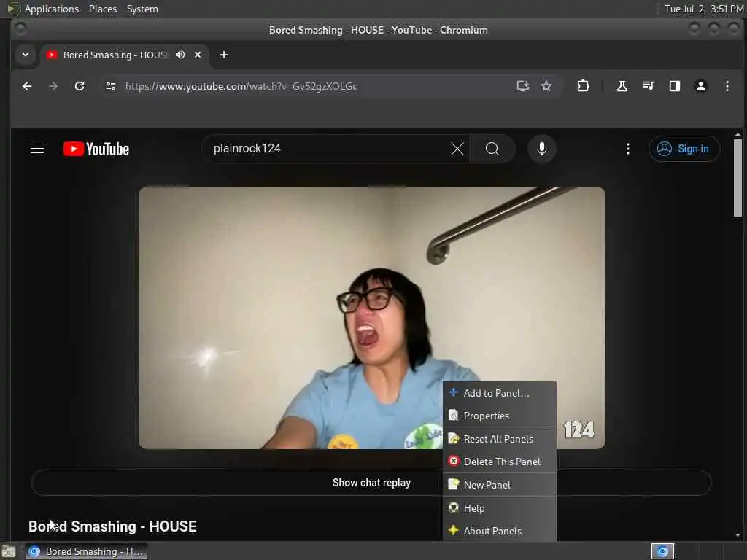The width and height of the screenshot is (747, 560).
Task: Click the Sign in button
Action: [684, 149]
